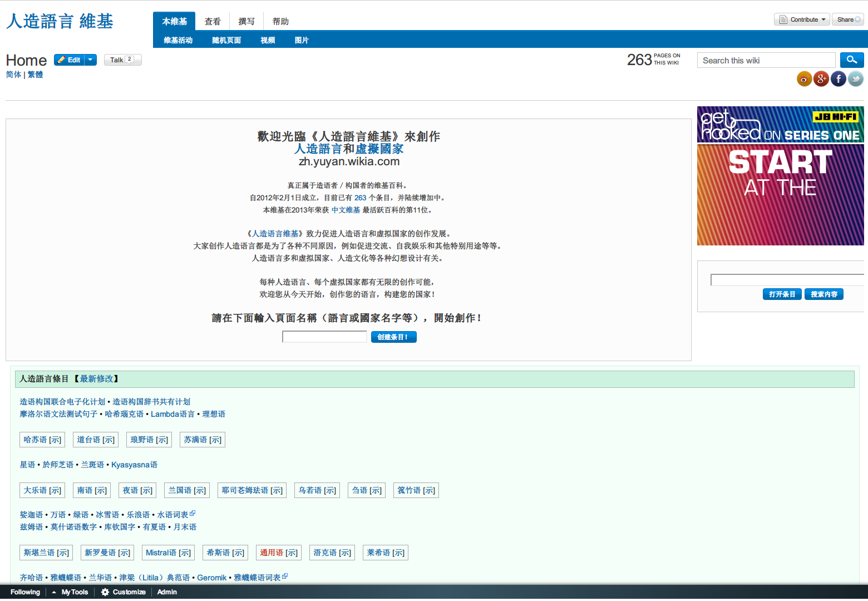The width and height of the screenshot is (868, 601).
Task: Click the JB HI-FI advertisement banner
Action: pos(780,176)
